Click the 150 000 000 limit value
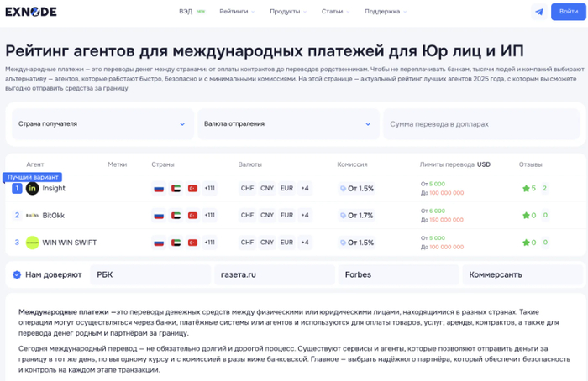The height and width of the screenshot is (381, 588). click(446, 220)
